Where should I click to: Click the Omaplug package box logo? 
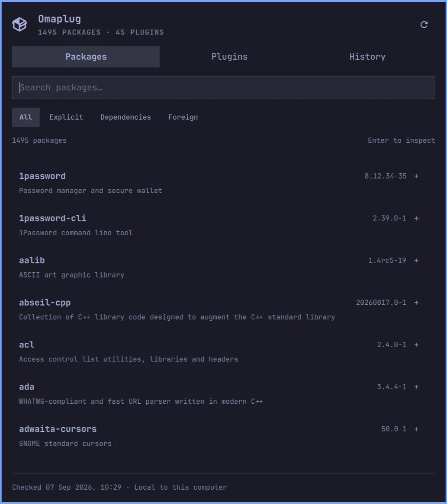point(19,25)
